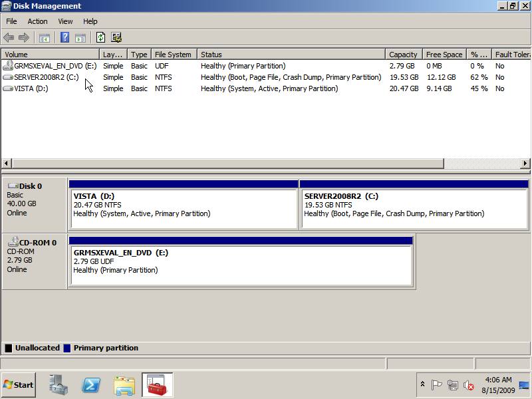532x399 pixels.
Task: Sort by the File System column header
Action: (x=174, y=55)
